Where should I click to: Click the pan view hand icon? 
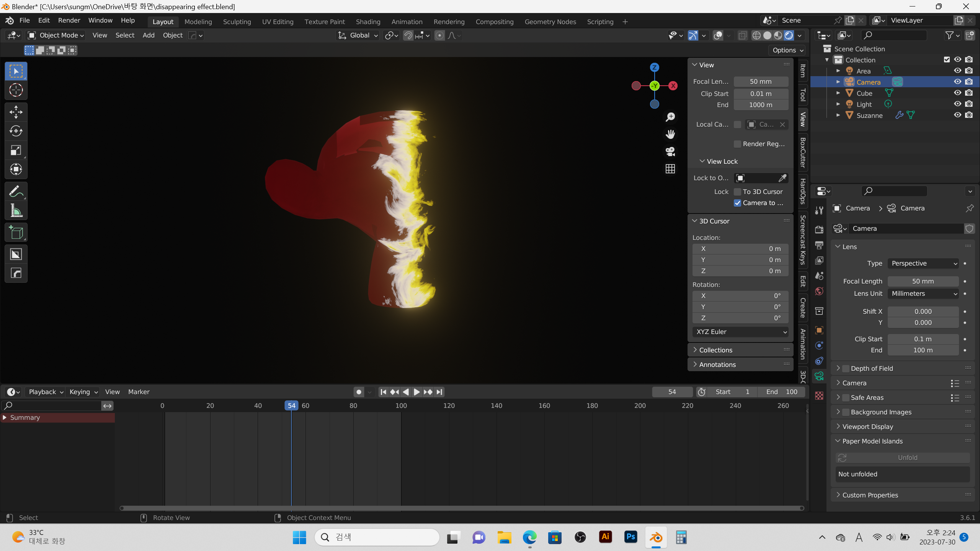tap(670, 134)
